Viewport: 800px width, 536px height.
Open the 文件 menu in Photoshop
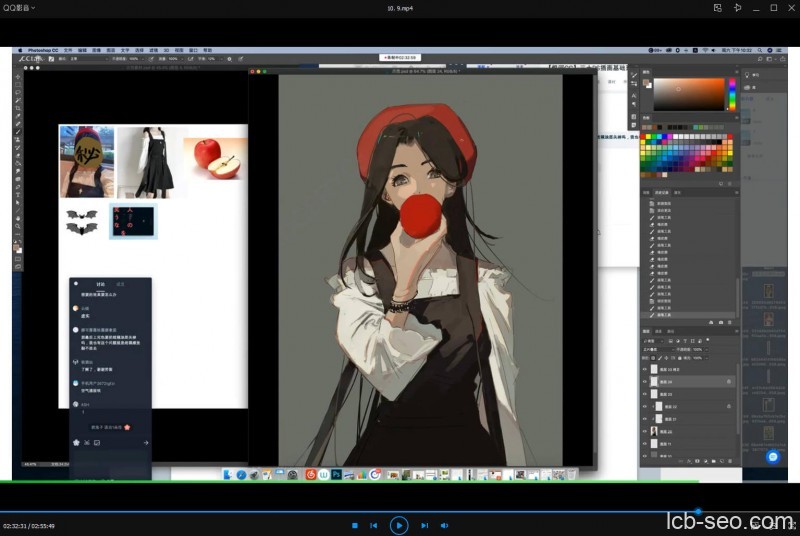[68, 50]
